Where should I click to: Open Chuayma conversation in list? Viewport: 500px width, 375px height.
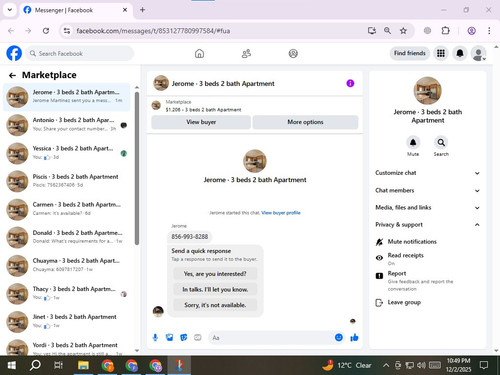[x=67, y=265]
